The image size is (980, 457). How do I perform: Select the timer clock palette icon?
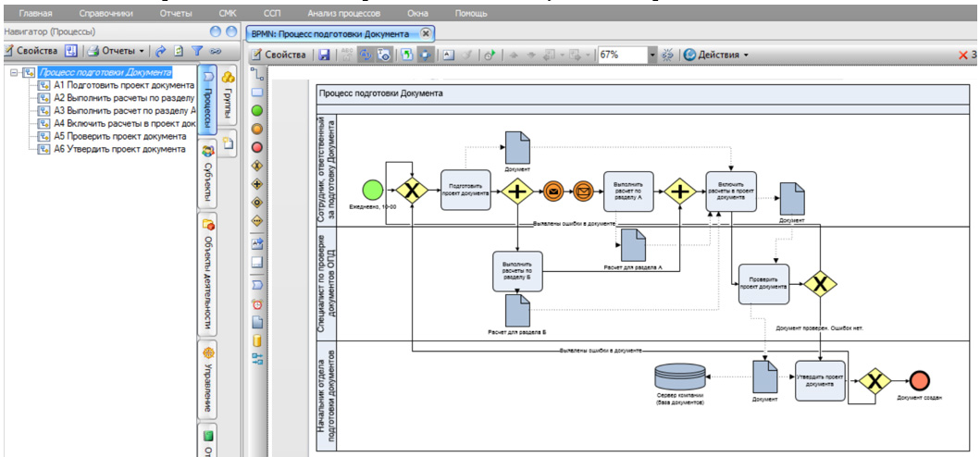point(258,303)
